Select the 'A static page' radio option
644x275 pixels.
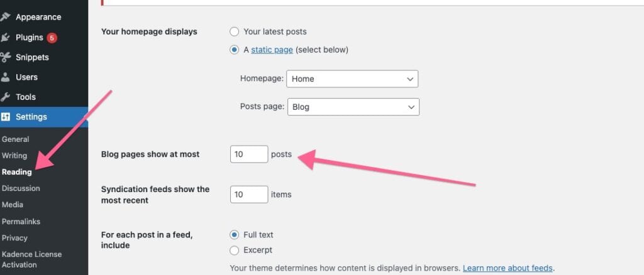(x=235, y=50)
